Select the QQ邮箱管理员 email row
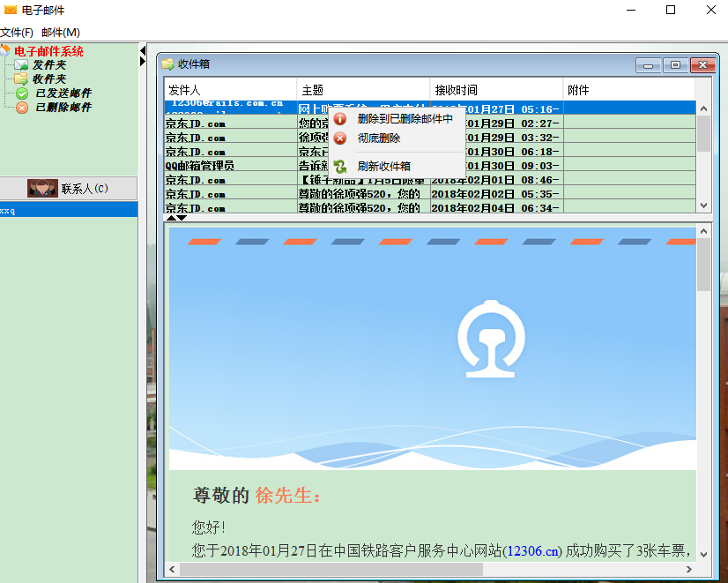 pos(430,164)
